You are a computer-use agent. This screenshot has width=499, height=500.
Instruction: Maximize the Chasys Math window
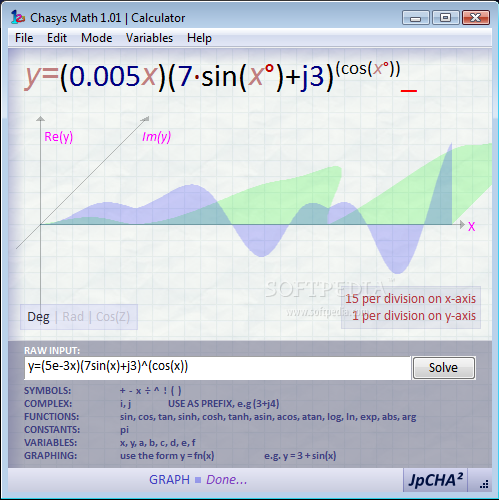click(x=446, y=18)
